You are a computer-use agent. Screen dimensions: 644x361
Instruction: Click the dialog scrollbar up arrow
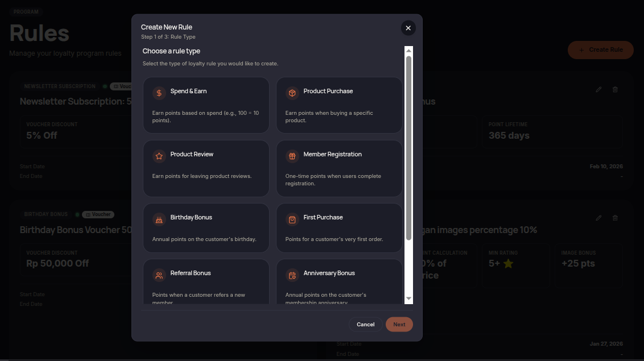tap(408, 51)
